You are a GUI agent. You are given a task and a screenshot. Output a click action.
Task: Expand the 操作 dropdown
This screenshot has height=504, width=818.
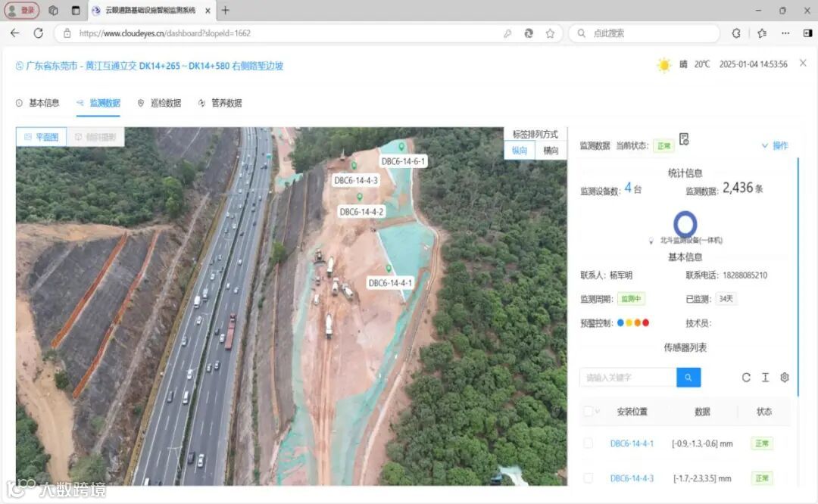point(775,145)
